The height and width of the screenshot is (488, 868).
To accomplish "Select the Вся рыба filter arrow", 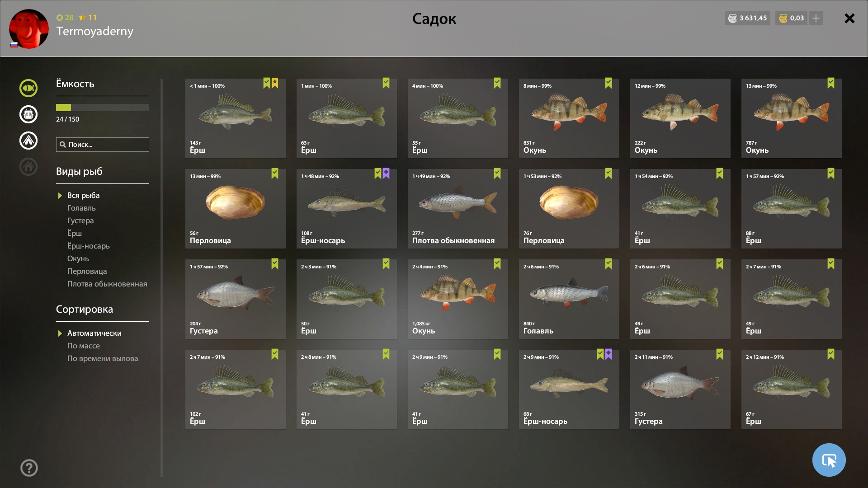I will click(60, 196).
